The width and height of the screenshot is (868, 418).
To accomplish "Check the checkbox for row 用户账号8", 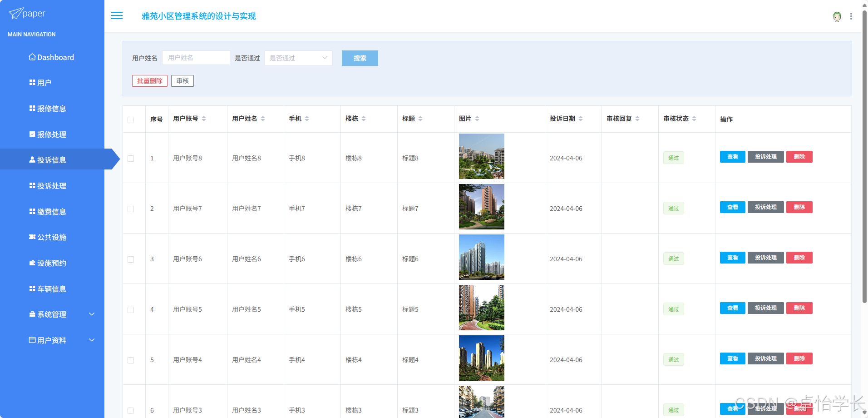I will [x=131, y=159].
